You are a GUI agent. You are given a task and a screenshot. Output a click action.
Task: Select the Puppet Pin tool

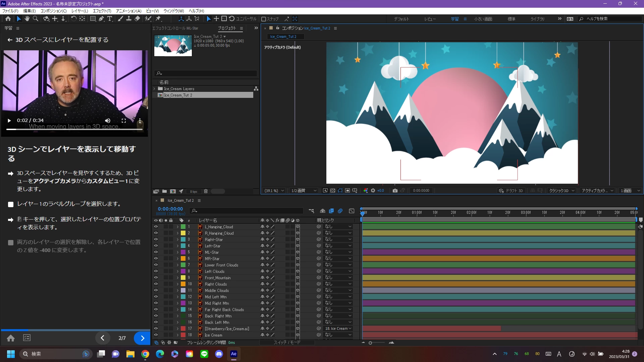pyautogui.click(x=158, y=19)
